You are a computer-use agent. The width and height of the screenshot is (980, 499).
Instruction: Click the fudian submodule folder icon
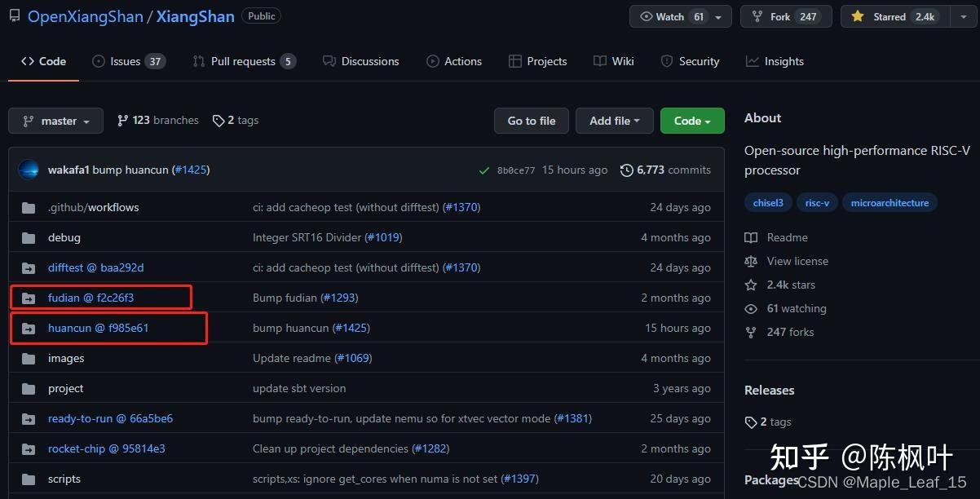(x=29, y=298)
